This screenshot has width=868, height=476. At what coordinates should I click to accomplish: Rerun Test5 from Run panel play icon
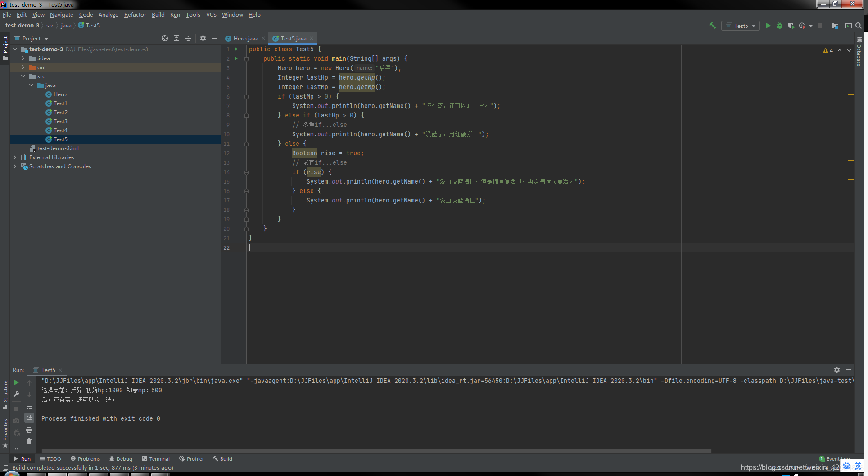tap(16, 382)
